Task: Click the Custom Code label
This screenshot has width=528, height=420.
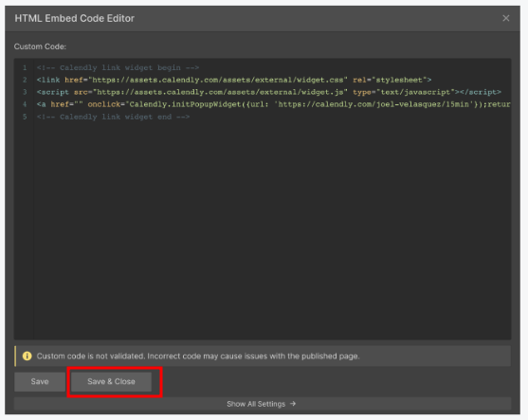Action: click(x=40, y=46)
